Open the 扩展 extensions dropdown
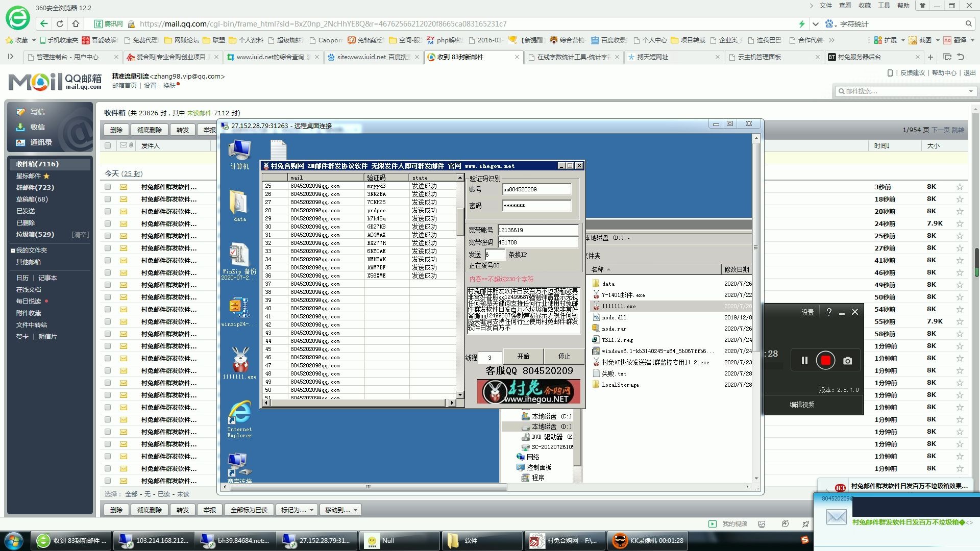This screenshot has width=980, height=551. pyautogui.click(x=902, y=40)
